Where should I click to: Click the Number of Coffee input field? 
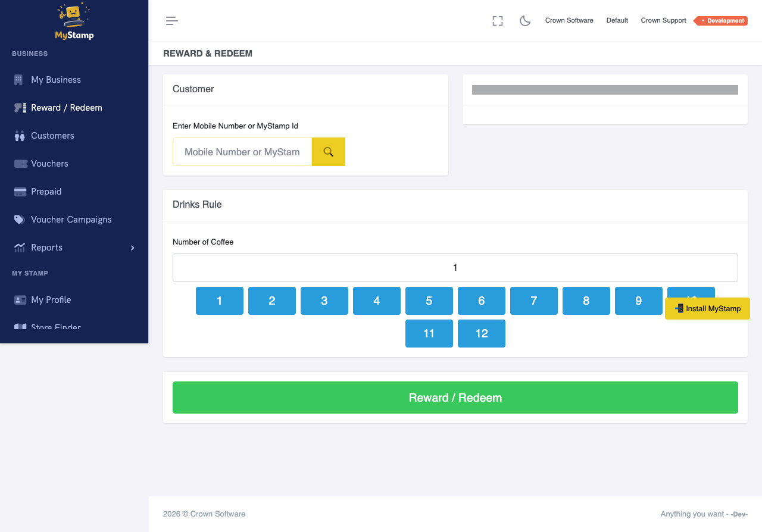[x=455, y=267]
